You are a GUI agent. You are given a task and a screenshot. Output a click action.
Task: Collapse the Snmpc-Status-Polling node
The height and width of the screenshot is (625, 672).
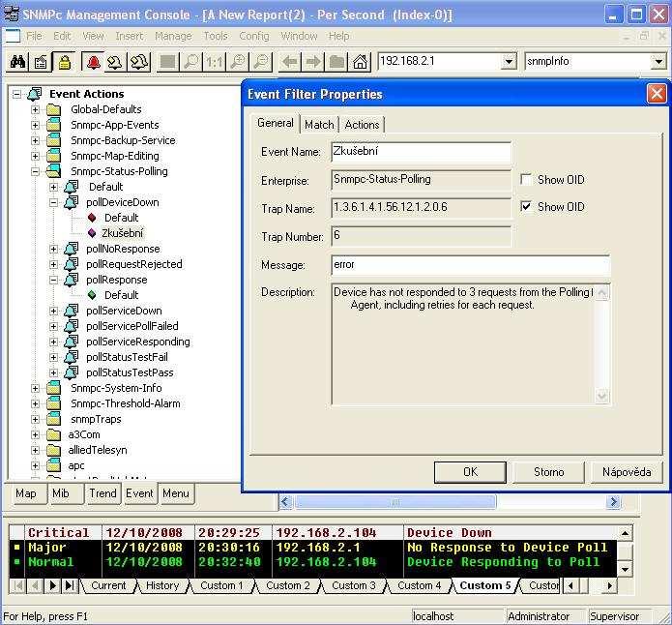coord(36,171)
